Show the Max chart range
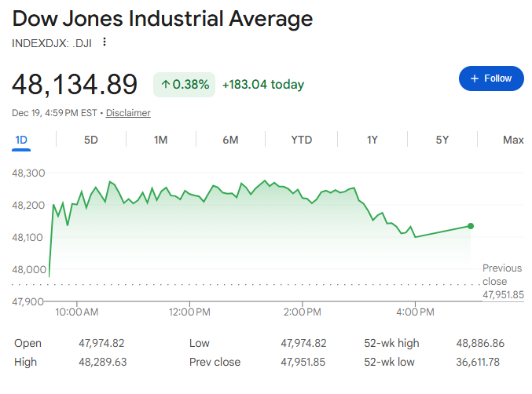This screenshot has height=394, width=532. click(x=513, y=140)
